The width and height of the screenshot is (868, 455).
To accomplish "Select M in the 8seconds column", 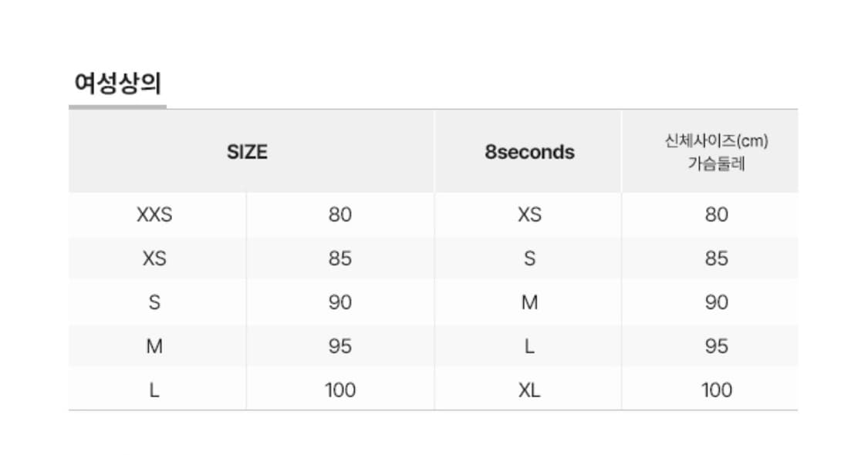I will 529,302.
